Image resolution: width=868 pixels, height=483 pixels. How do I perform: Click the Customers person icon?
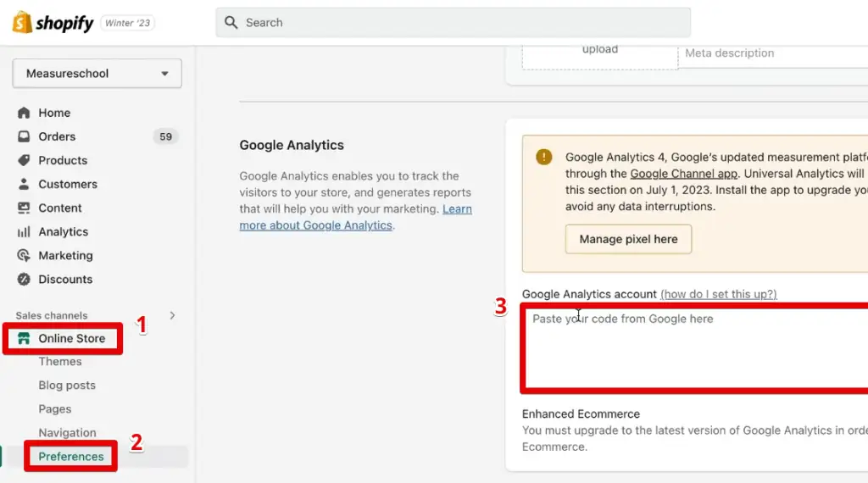point(24,184)
